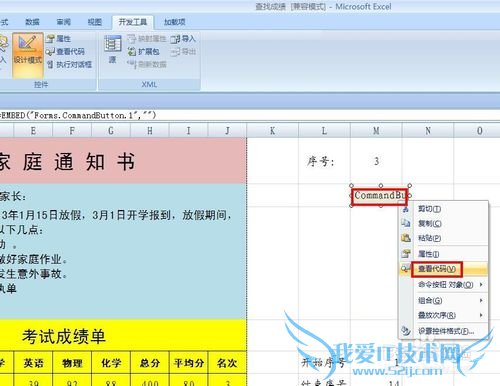
Task: Click magnifier icon beside 查看代码 menu entry
Action: pyautogui.click(x=406, y=269)
